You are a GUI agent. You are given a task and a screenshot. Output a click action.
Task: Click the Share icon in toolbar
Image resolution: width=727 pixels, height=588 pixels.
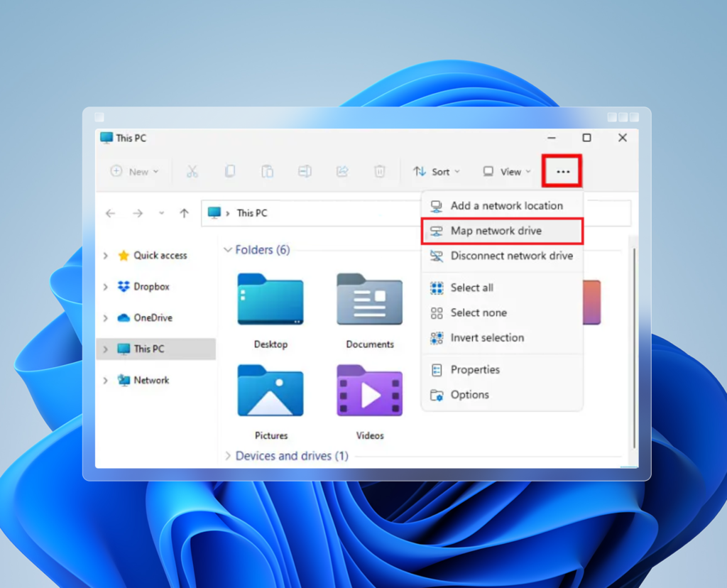tap(342, 172)
